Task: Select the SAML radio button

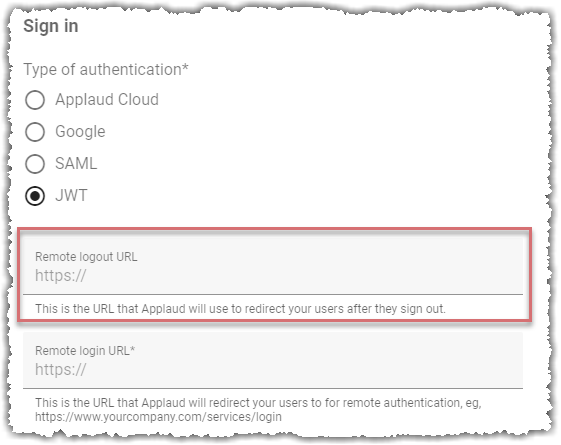Action: tap(35, 164)
